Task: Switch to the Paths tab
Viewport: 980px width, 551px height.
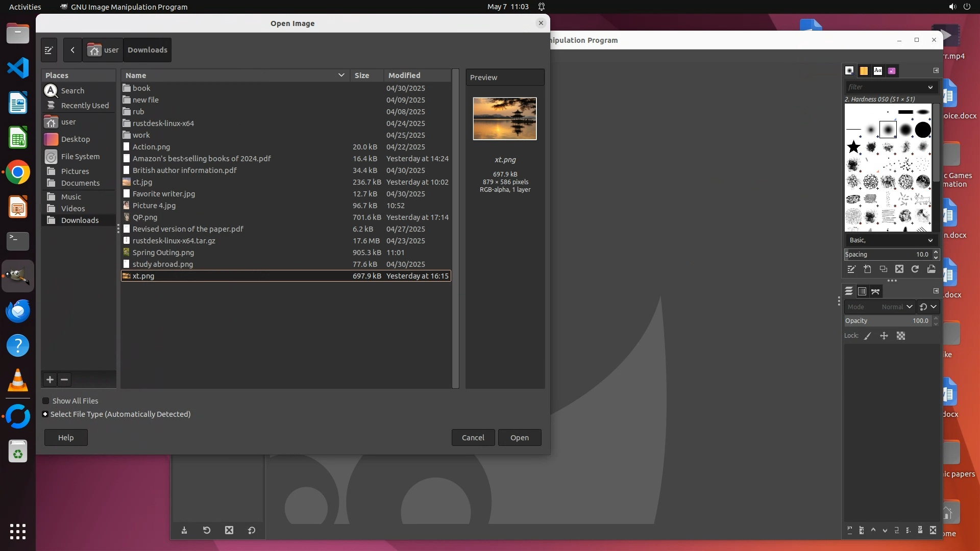Action: pos(876,292)
